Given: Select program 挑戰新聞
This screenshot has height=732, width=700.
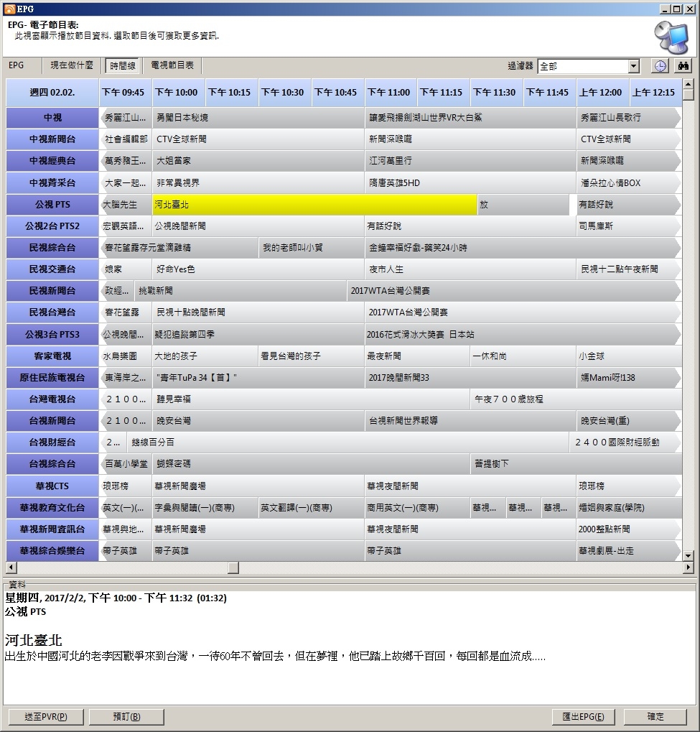Looking at the screenshot, I should (241, 291).
